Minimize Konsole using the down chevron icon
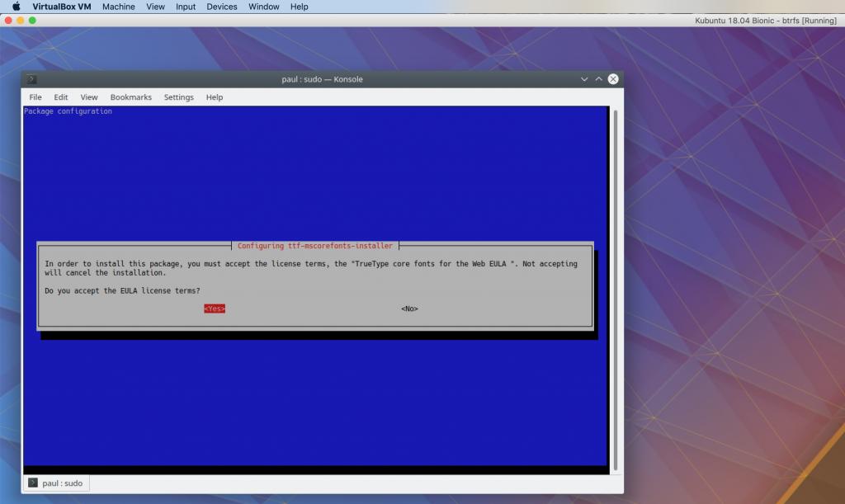 (585, 79)
